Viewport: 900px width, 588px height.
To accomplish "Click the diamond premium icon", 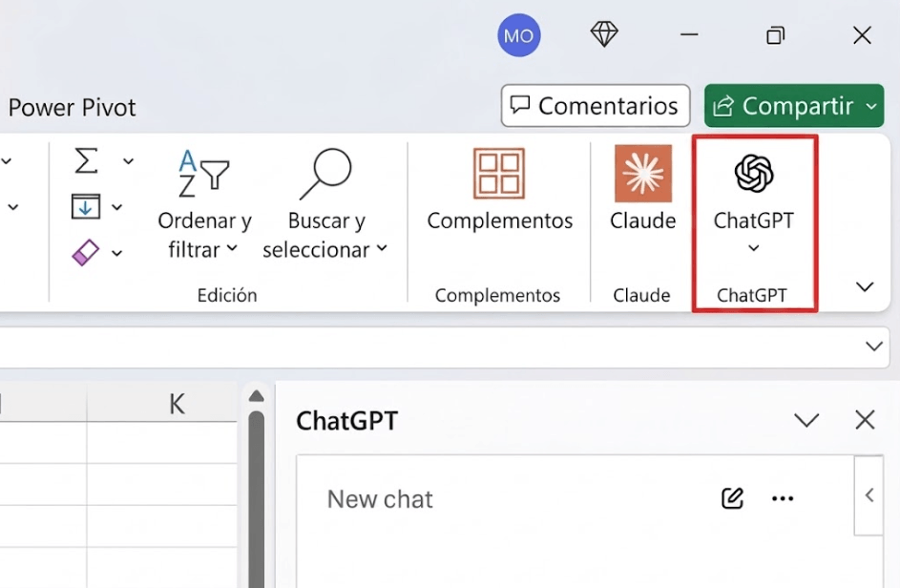I will pos(604,34).
